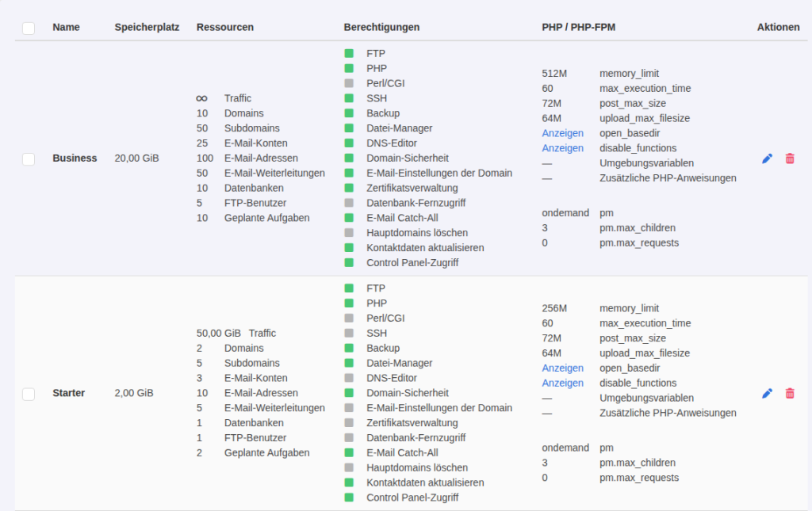Click gray DNS-Editor indicator in Starter row
The height and width of the screenshot is (511, 812).
[349, 378]
